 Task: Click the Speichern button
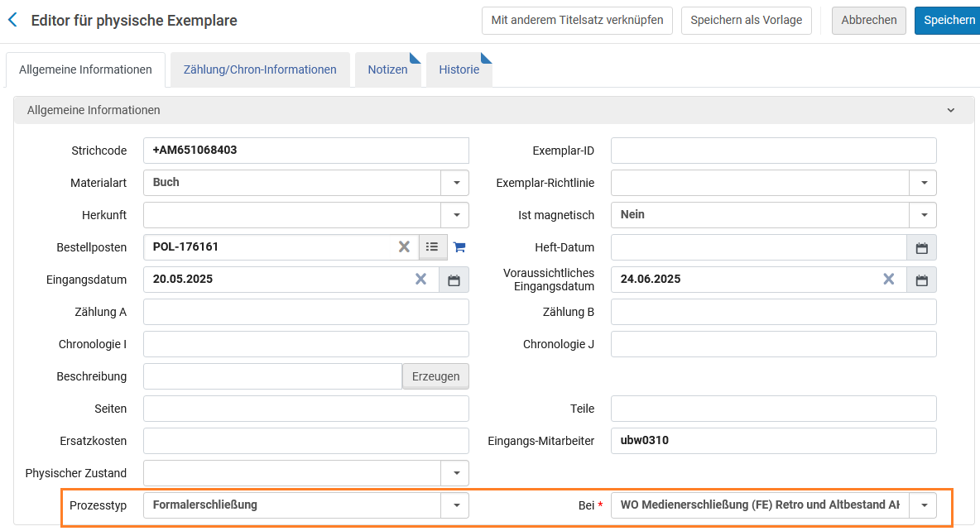click(x=948, y=20)
